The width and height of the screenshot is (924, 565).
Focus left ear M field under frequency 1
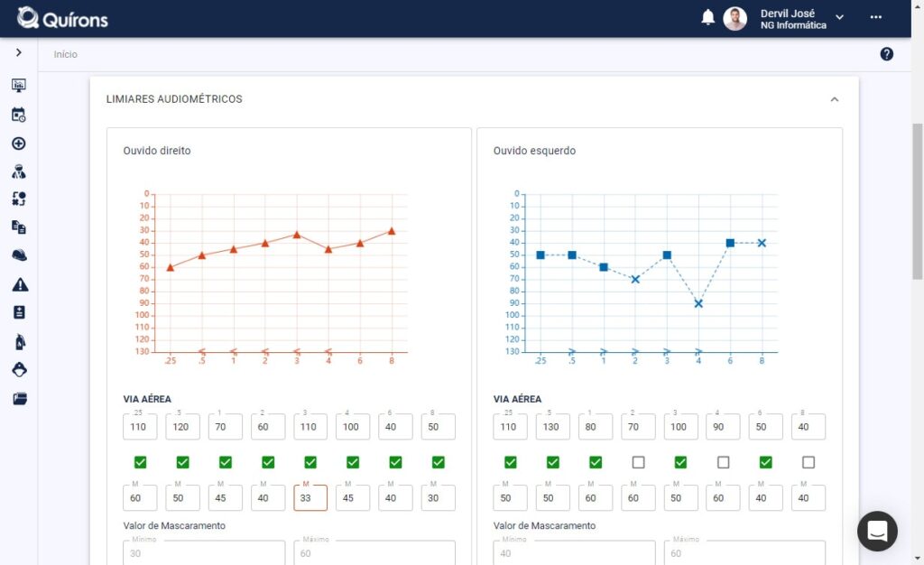tap(596, 498)
